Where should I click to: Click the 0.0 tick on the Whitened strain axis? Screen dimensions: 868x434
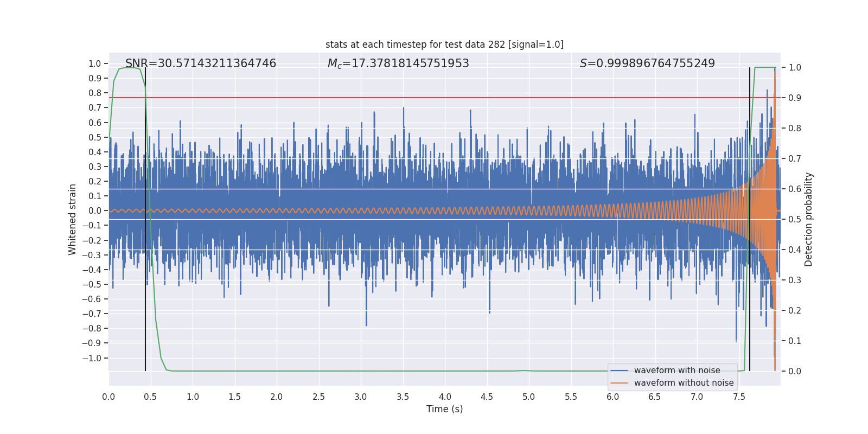coord(95,210)
